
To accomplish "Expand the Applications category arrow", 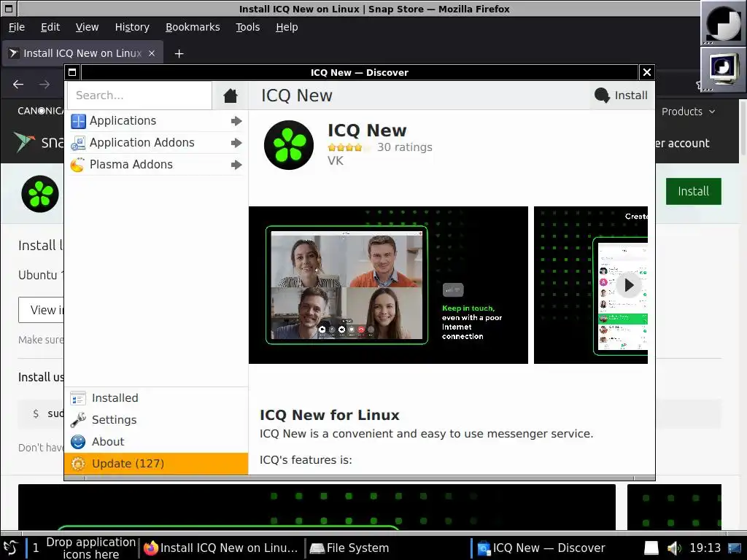I will coord(236,121).
